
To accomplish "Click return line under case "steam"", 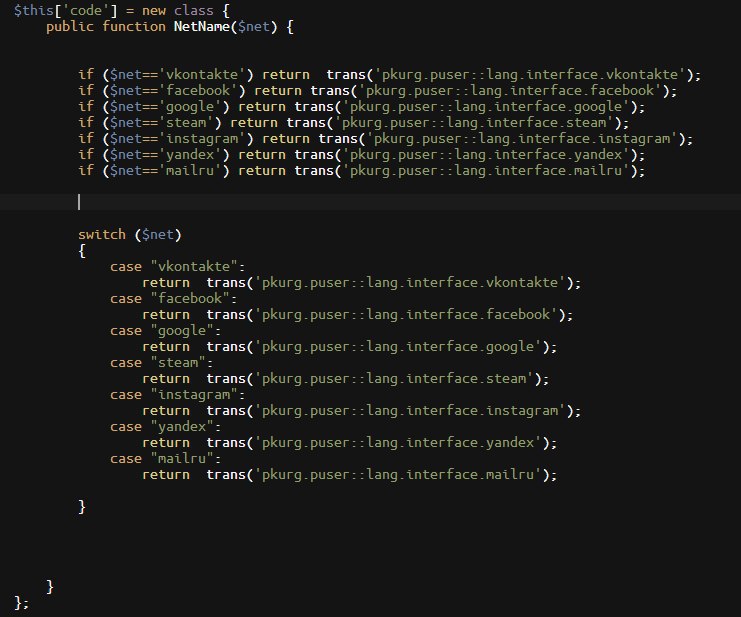I will click(x=345, y=379).
